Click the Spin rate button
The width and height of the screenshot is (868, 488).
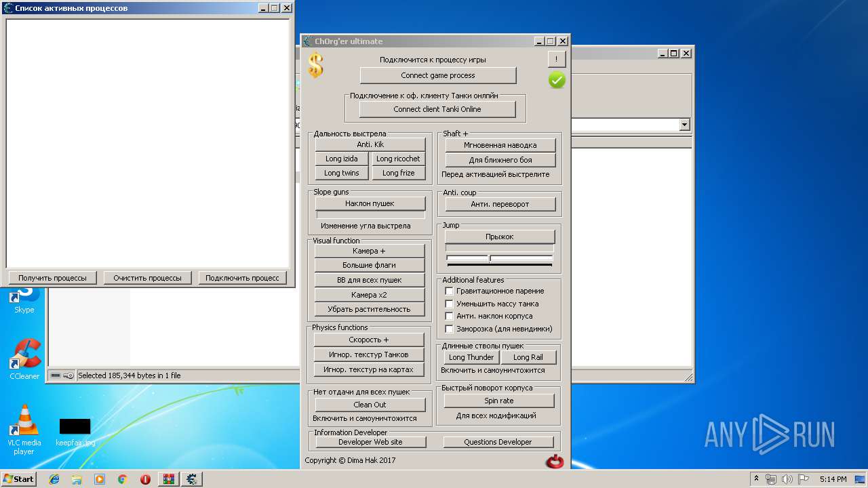499,401
